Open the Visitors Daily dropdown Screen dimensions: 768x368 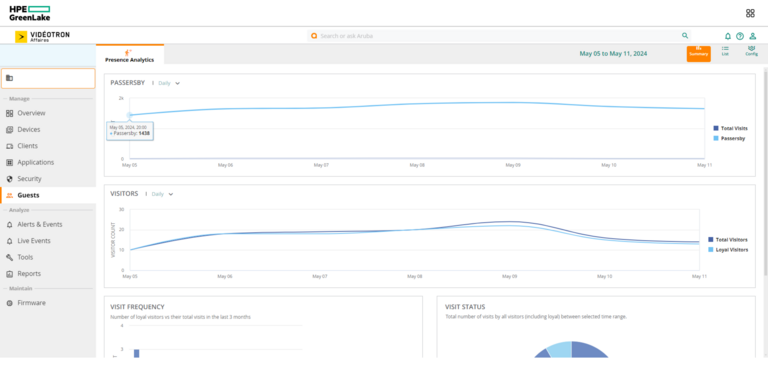click(163, 194)
